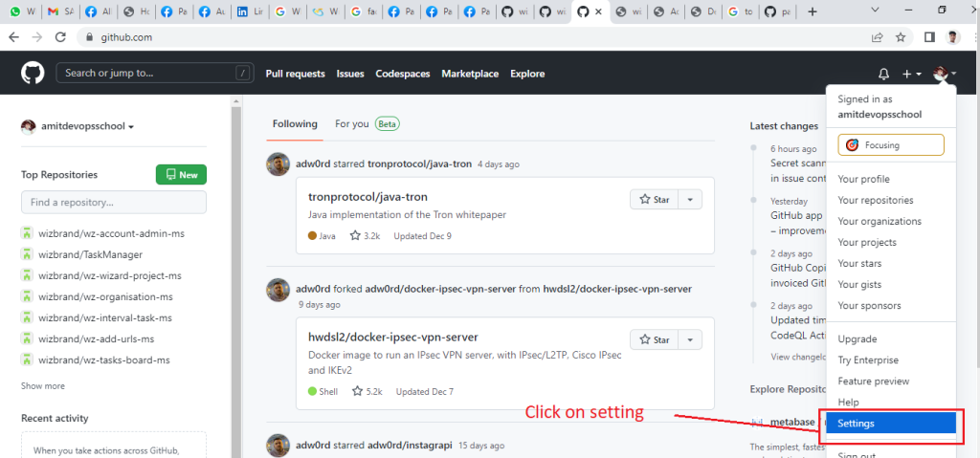
Task: Expand star list dropdown for docker-ipsec-vpn-server
Action: coord(691,339)
